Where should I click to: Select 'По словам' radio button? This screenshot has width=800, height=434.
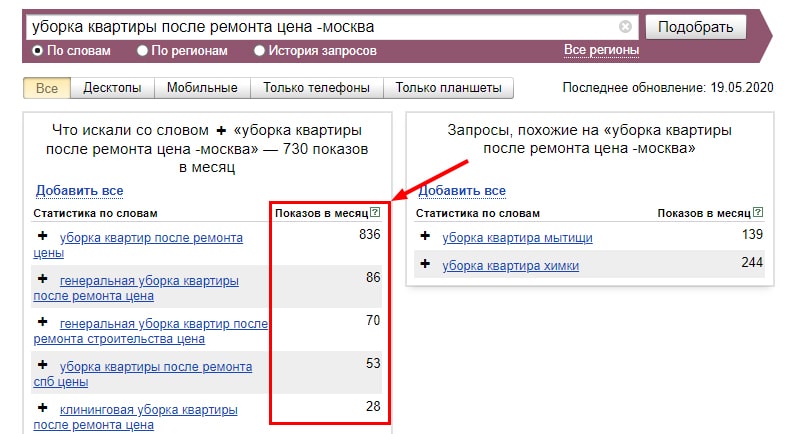click(x=37, y=51)
